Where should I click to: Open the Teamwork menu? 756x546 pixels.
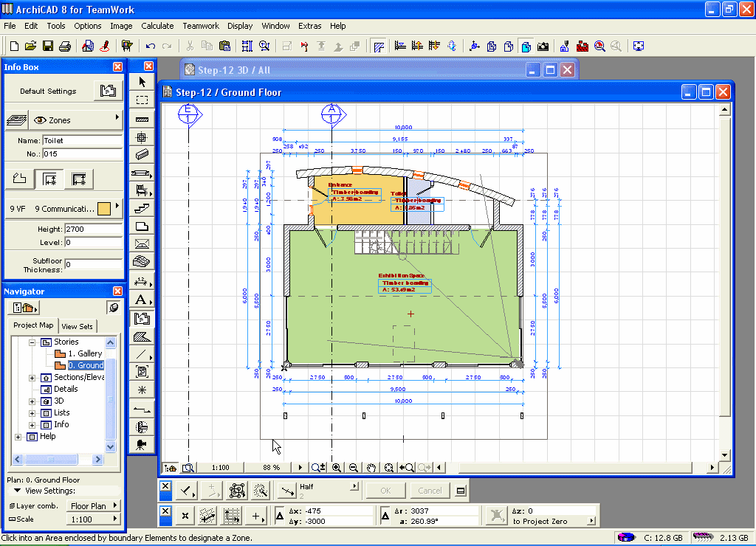pyautogui.click(x=201, y=26)
